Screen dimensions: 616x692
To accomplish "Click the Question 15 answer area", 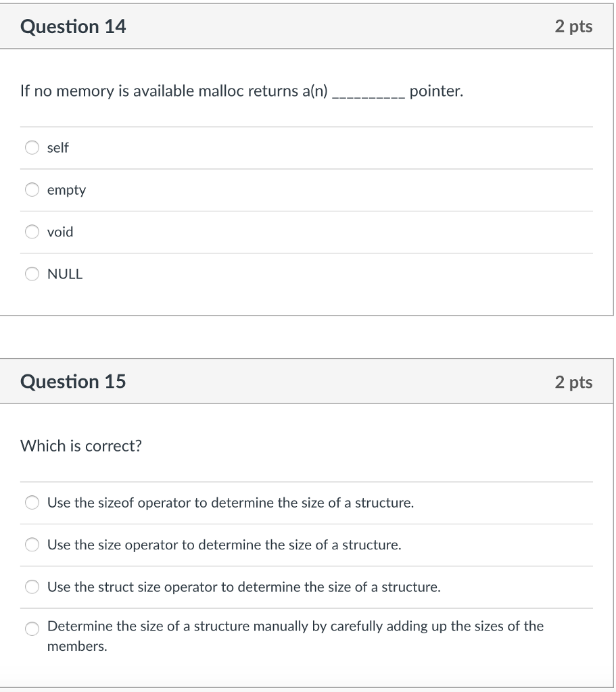I will [x=308, y=564].
